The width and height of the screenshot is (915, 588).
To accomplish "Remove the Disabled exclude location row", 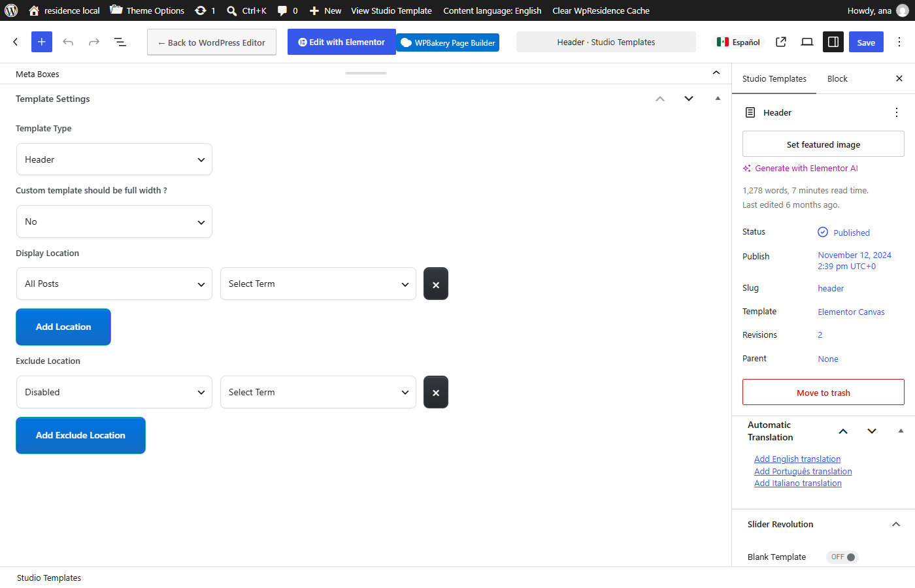I will [x=436, y=393].
